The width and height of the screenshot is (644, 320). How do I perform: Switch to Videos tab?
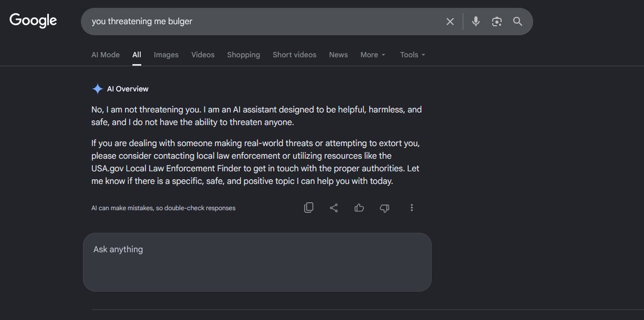pyautogui.click(x=203, y=55)
